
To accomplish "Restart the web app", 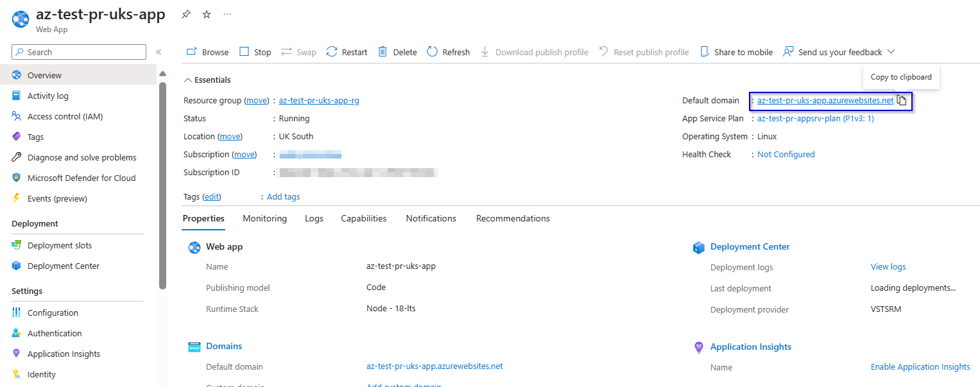I will 347,52.
